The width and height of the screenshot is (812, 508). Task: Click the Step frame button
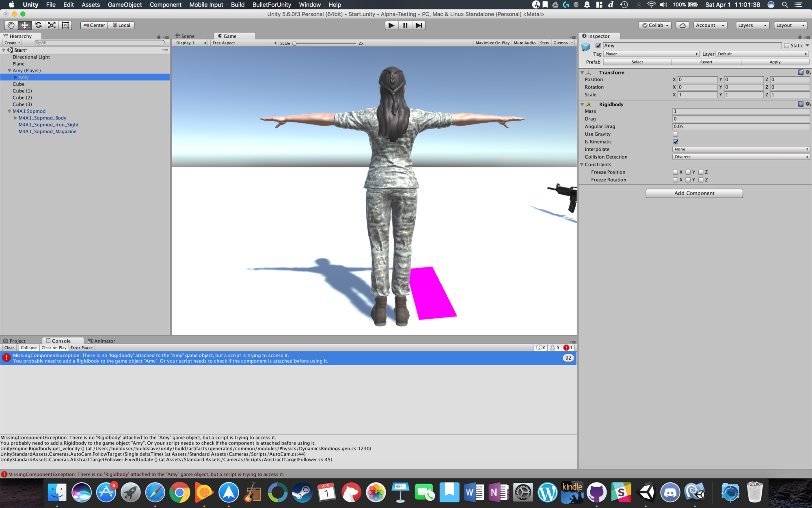click(x=419, y=25)
